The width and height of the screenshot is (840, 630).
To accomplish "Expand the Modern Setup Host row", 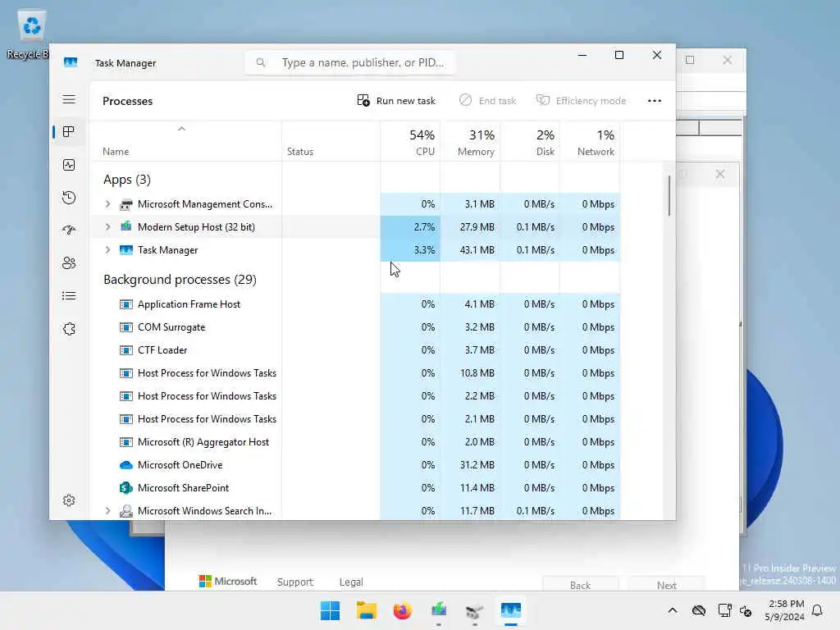I will coord(107,227).
